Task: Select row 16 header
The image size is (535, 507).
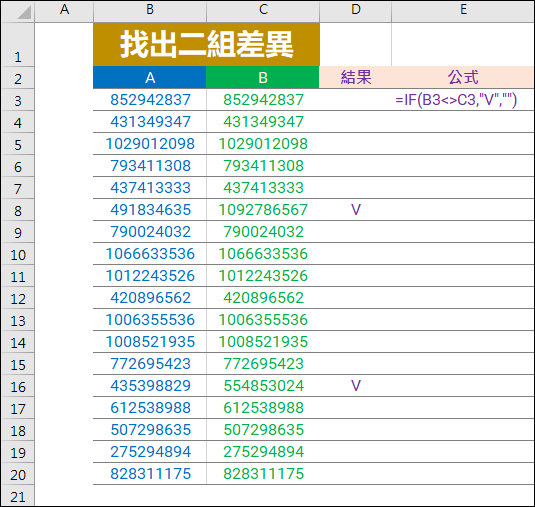Action: coord(18,386)
